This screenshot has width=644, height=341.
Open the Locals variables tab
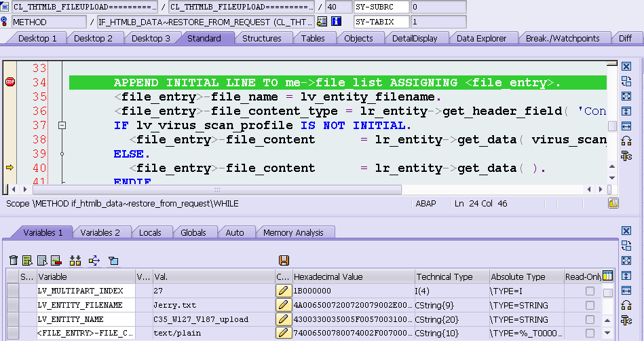pos(150,232)
